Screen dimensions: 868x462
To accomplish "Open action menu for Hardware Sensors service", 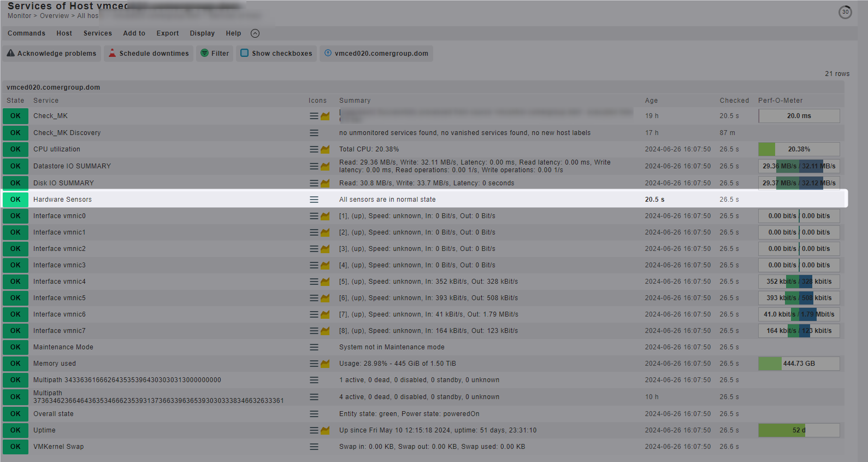I will coord(314,200).
